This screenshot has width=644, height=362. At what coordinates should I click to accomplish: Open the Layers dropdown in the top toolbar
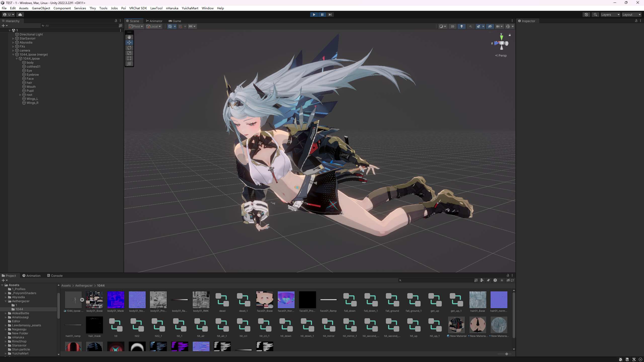pyautogui.click(x=610, y=15)
